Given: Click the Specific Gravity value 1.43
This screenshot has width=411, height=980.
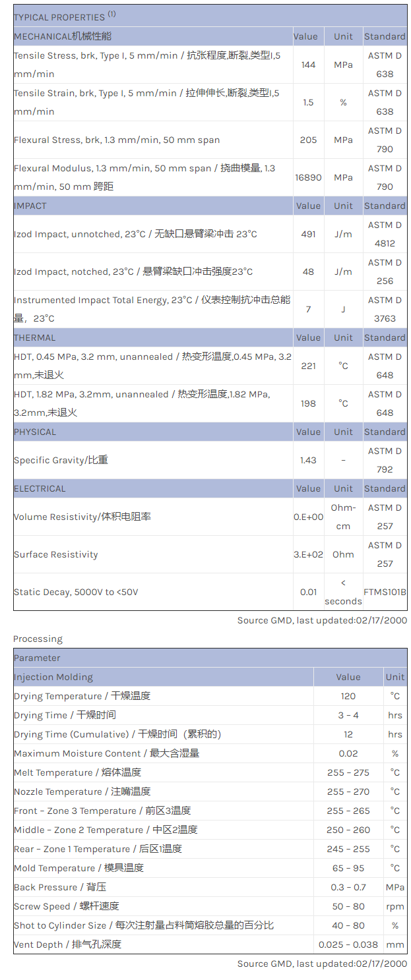Looking at the screenshot, I should coord(308,460).
